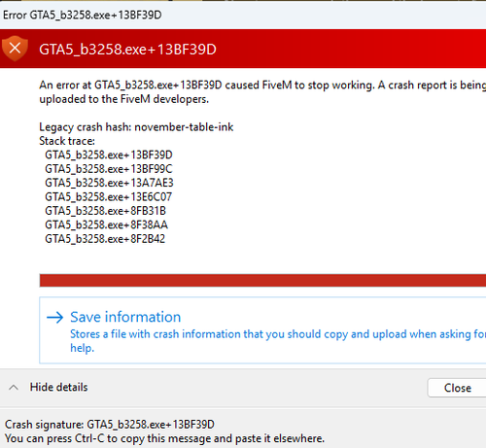
Task: Close the crash dialog
Action: [x=457, y=388]
